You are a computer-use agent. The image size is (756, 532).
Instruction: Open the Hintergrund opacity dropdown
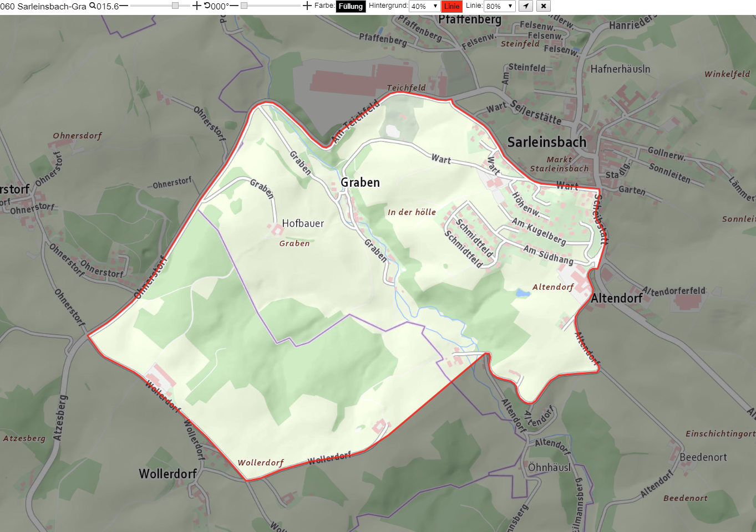424,7
